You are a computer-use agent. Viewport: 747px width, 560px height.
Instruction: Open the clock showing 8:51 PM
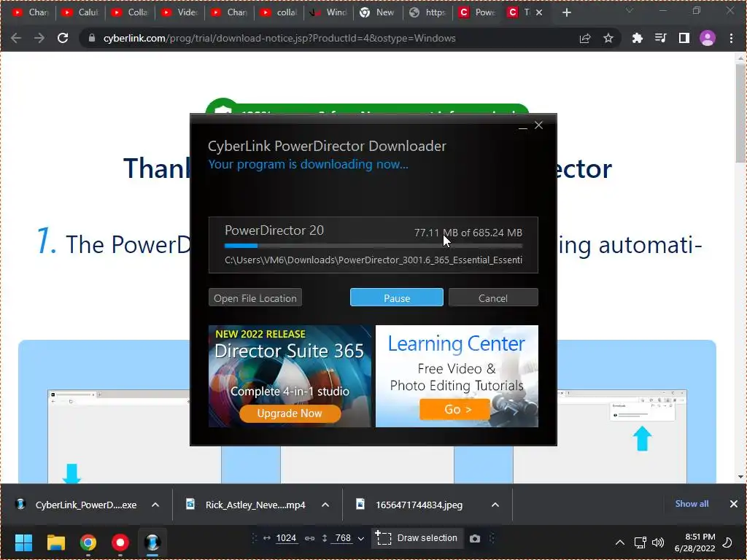pos(695,542)
